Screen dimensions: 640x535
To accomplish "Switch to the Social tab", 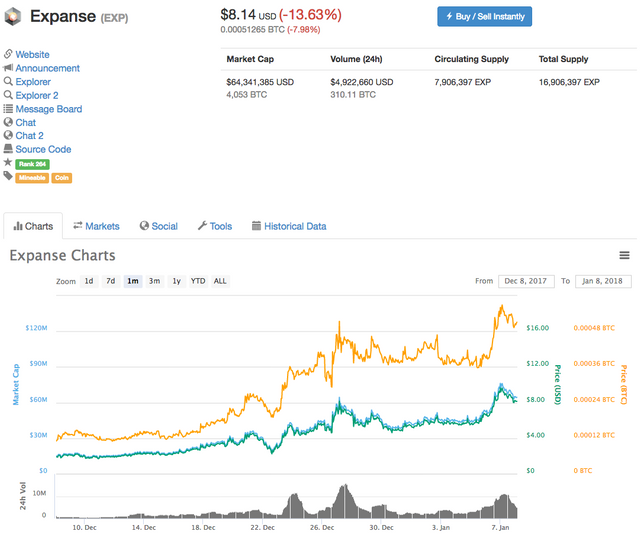I will [158, 226].
